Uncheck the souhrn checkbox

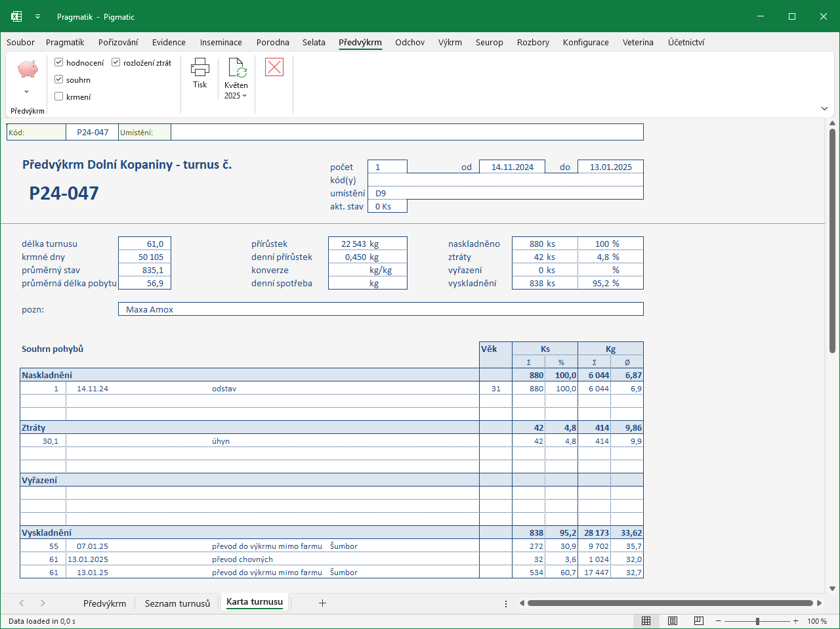click(x=58, y=79)
